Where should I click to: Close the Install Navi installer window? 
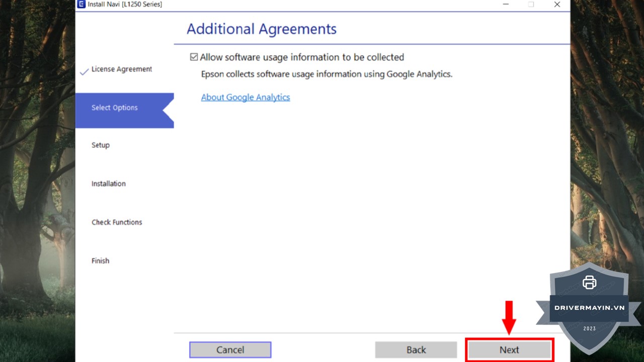[557, 5]
